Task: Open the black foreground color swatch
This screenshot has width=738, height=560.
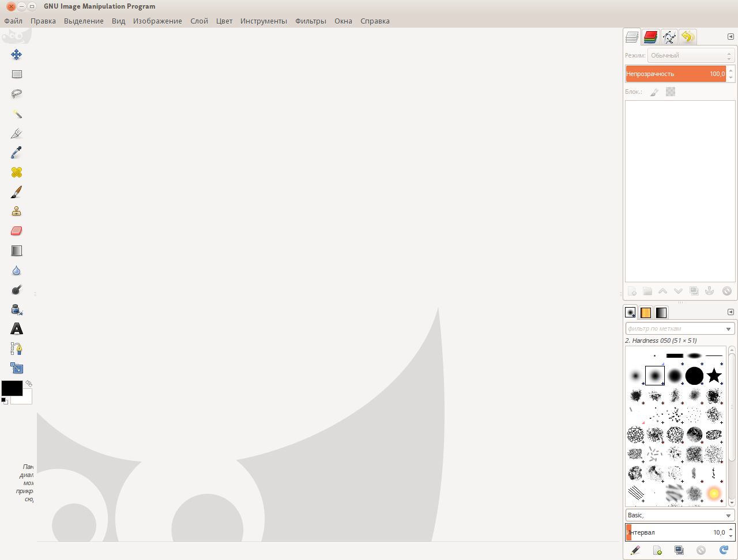Action: 12,388
